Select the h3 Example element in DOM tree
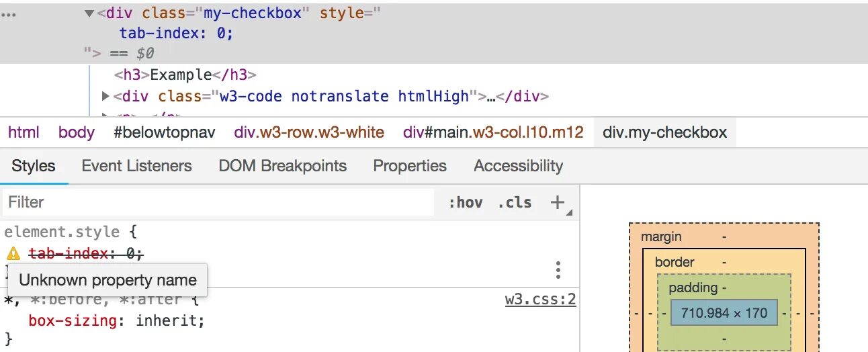The height and width of the screenshot is (352, 868). [185, 75]
